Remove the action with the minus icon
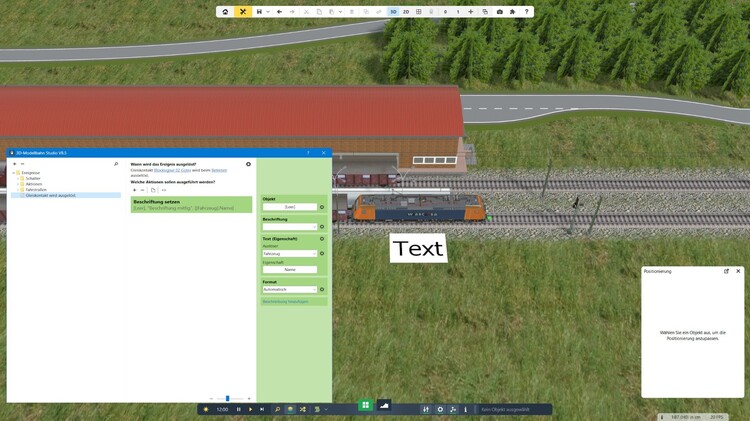The width and height of the screenshot is (750, 421). tap(142, 190)
